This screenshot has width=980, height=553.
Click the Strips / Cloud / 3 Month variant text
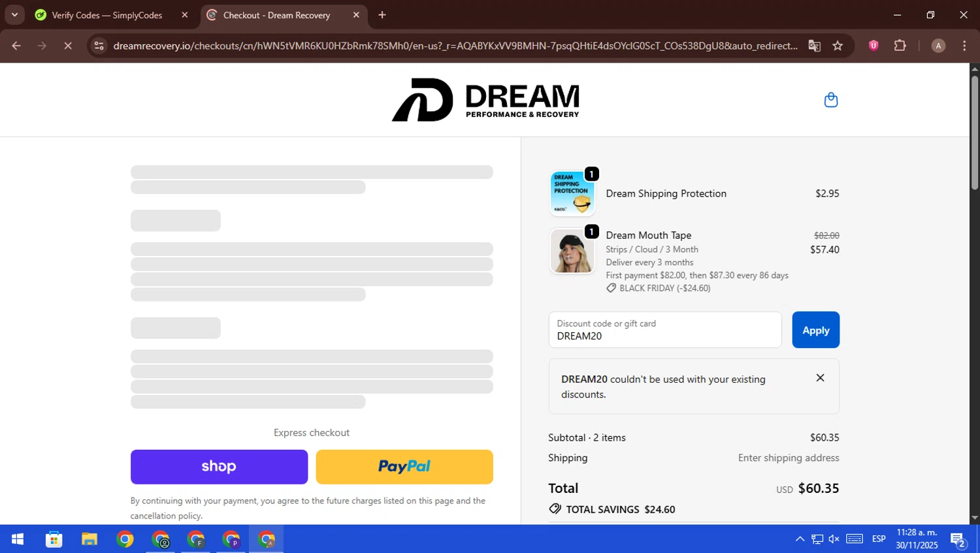tap(651, 249)
